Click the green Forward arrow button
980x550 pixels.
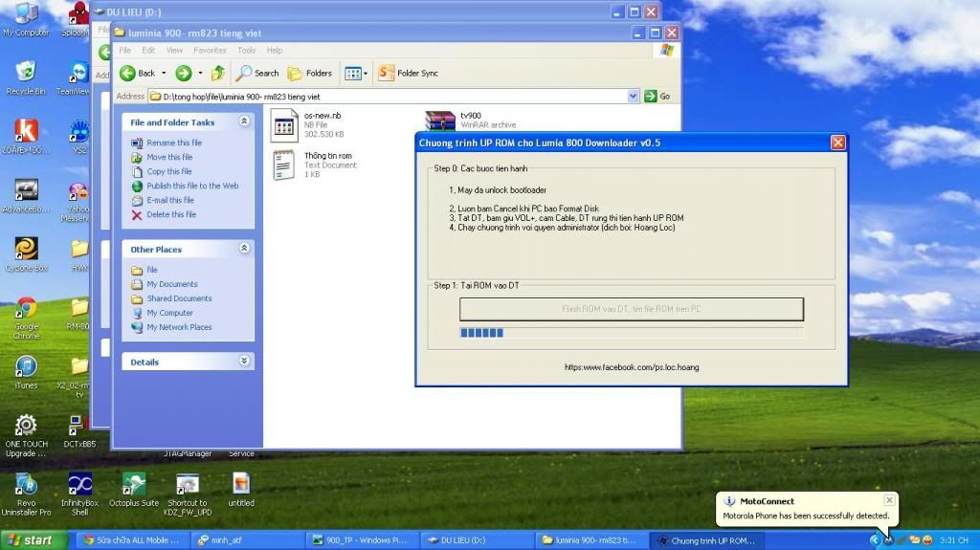[183, 73]
